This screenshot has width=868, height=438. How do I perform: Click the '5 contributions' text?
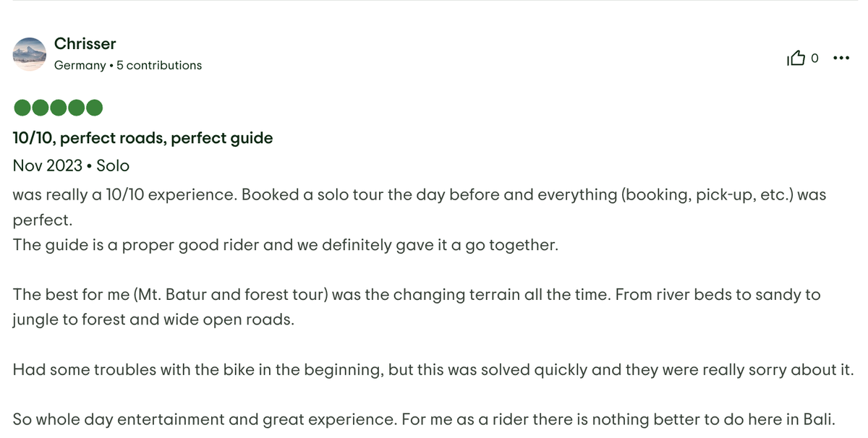coord(159,65)
